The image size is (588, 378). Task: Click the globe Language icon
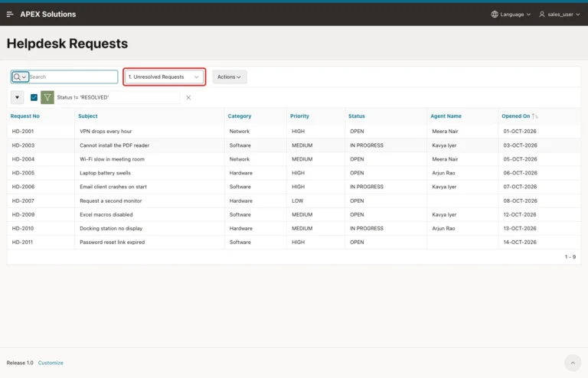coord(495,15)
